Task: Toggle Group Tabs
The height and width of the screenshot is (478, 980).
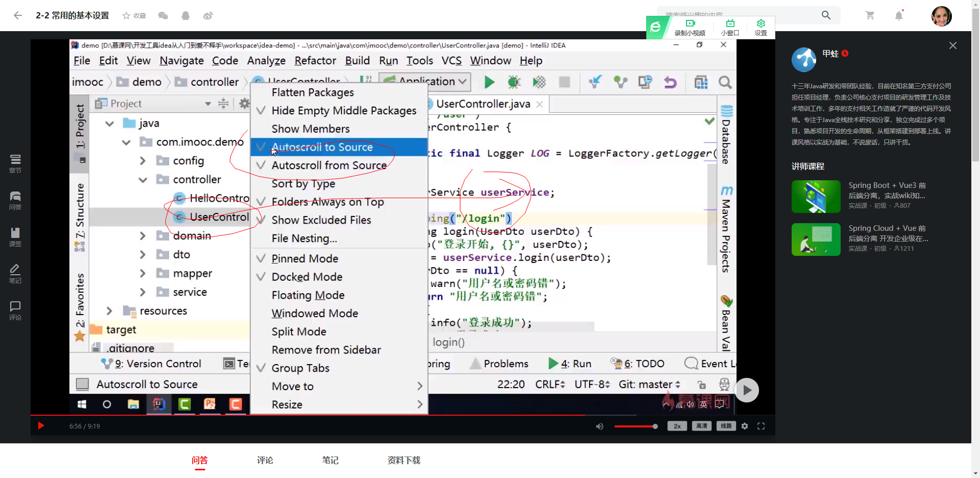Action: point(339,368)
